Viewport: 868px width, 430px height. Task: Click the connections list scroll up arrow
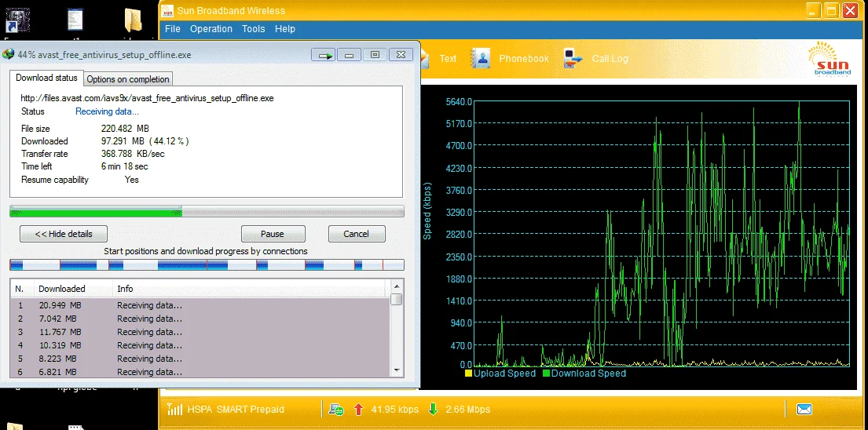[x=397, y=286]
